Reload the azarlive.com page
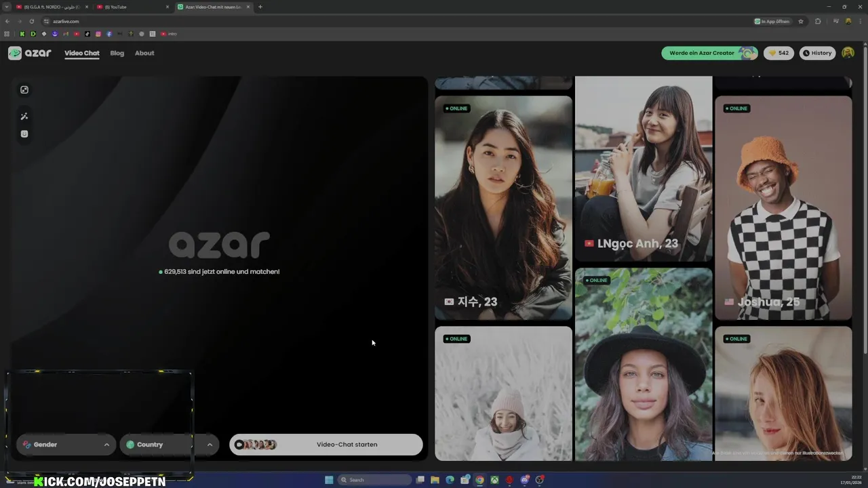This screenshot has height=488, width=868. pyautogui.click(x=31, y=21)
